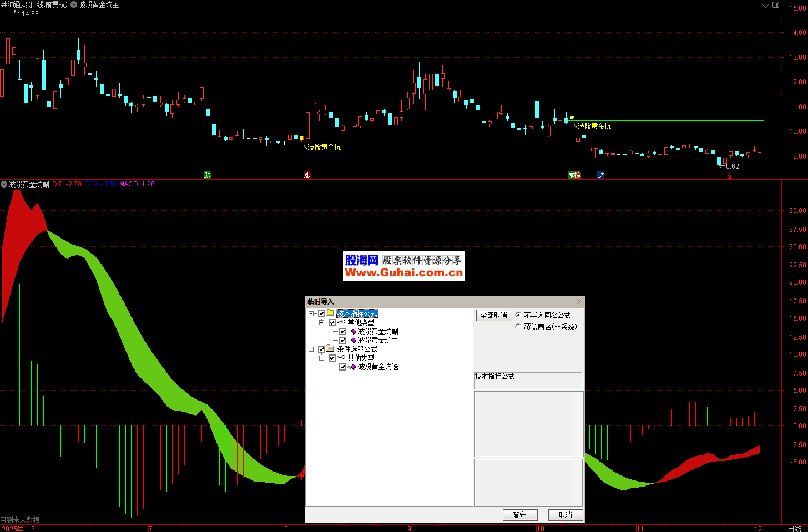808x532 pixels.
Task: Click the 跌 marker icon below candlesticks
Action: click(x=208, y=175)
